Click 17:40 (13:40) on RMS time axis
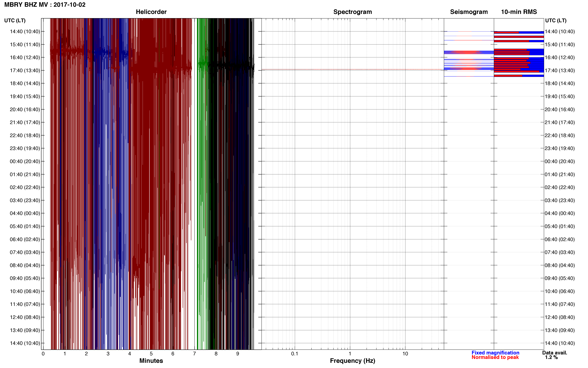588x368 pixels. 560,70
